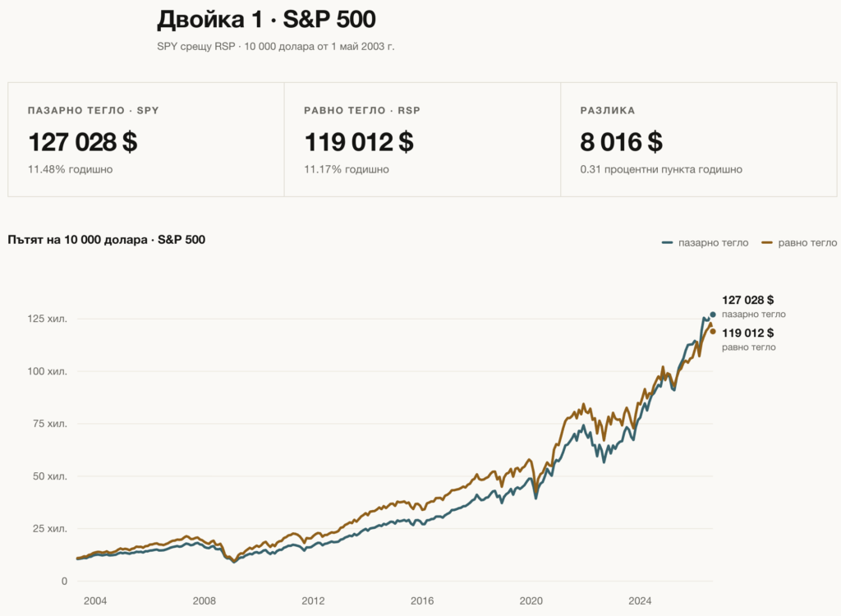841x616 pixels.
Task: Toggle the пазарно тегло legend label
Action: [x=713, y=243]
